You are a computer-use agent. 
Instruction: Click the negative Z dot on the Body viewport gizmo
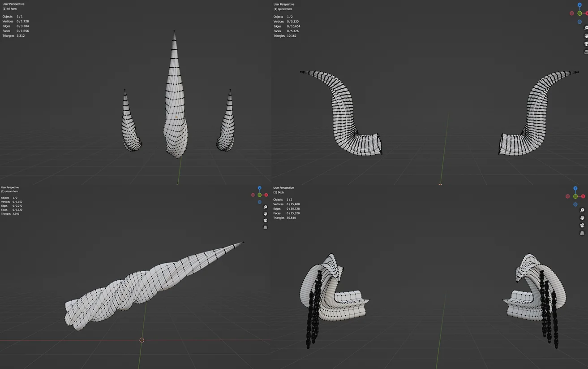(x=575, y=204)
